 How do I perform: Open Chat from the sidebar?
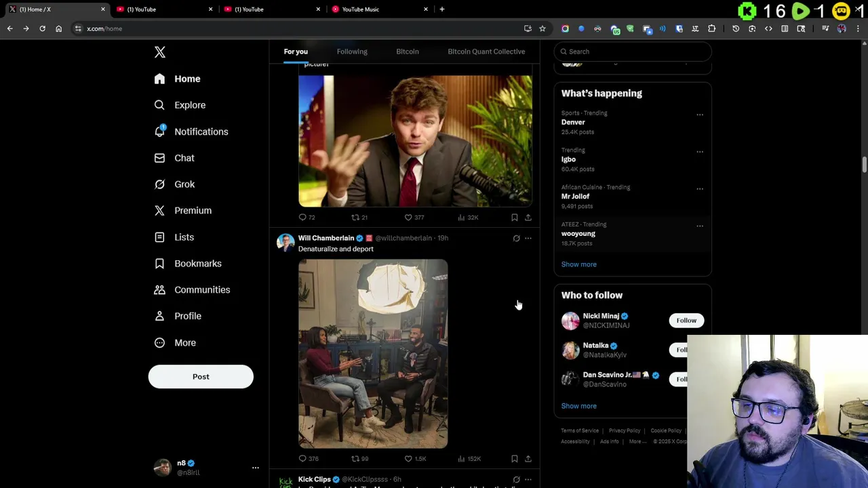tap(174, 158)
